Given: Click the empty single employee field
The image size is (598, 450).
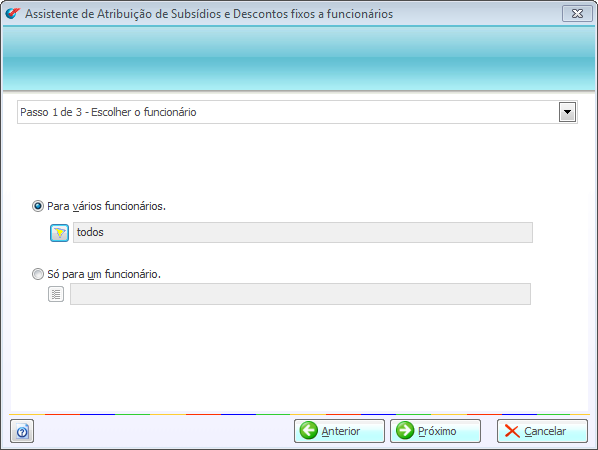Looking at the screenshot, I should 300,294.
